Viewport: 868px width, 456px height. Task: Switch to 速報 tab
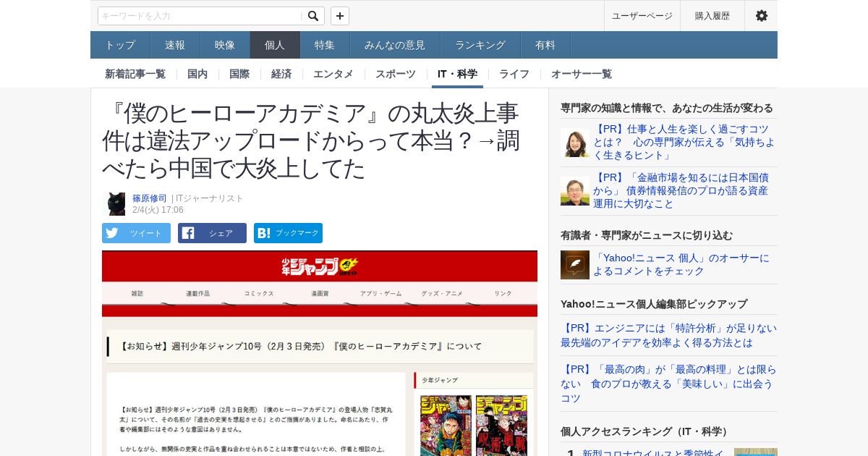point(175,45)
